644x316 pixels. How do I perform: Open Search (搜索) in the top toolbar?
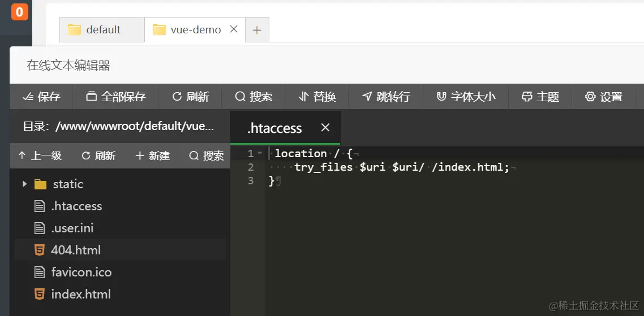coord(240,97)
